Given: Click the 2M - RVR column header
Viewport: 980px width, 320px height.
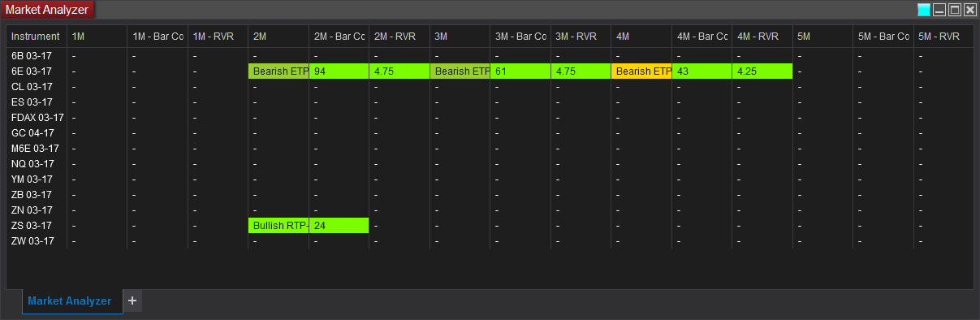Looking at the screenshot, I should coord(399,37).
